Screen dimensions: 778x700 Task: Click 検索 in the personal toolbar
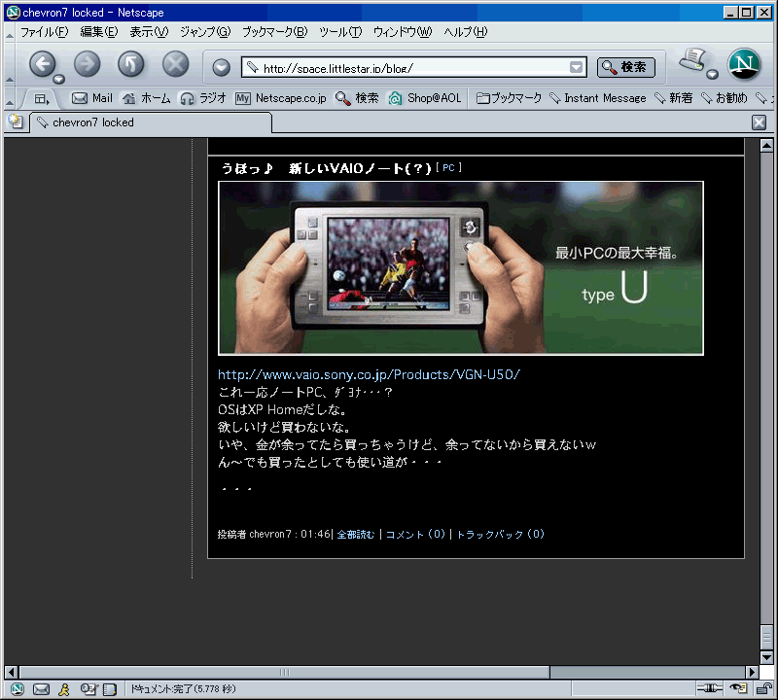357,98
